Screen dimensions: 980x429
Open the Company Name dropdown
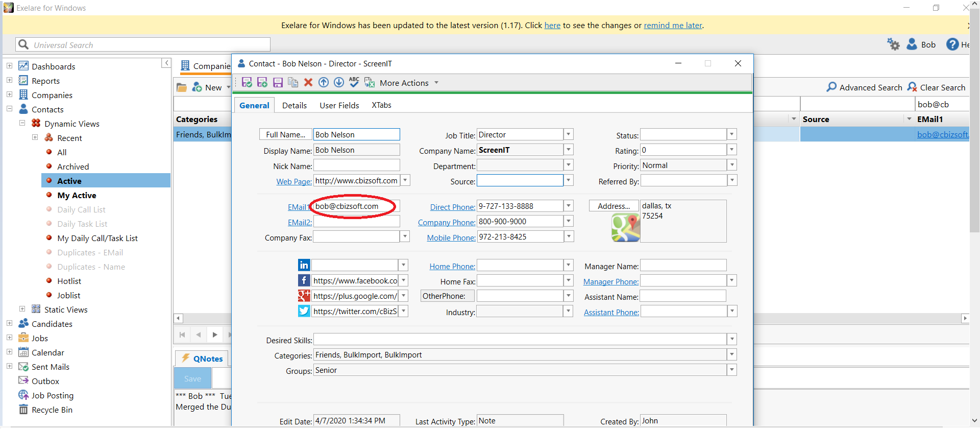pyautogui.click(x=569, y=150)
